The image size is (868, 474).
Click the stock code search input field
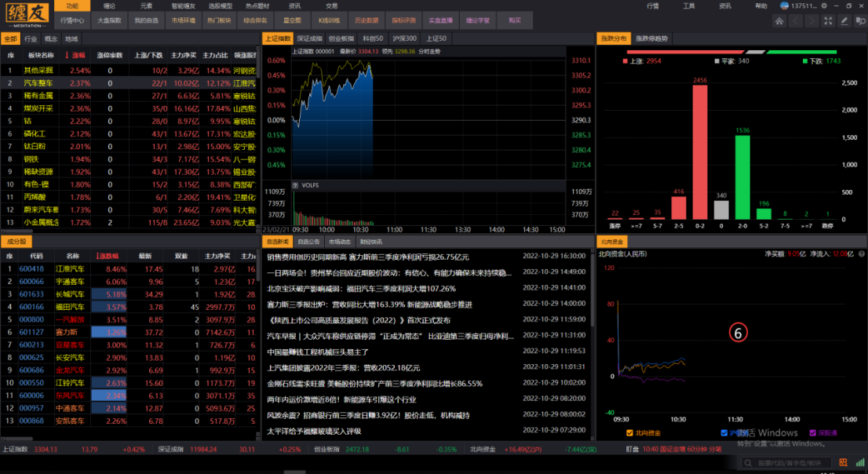793,463
